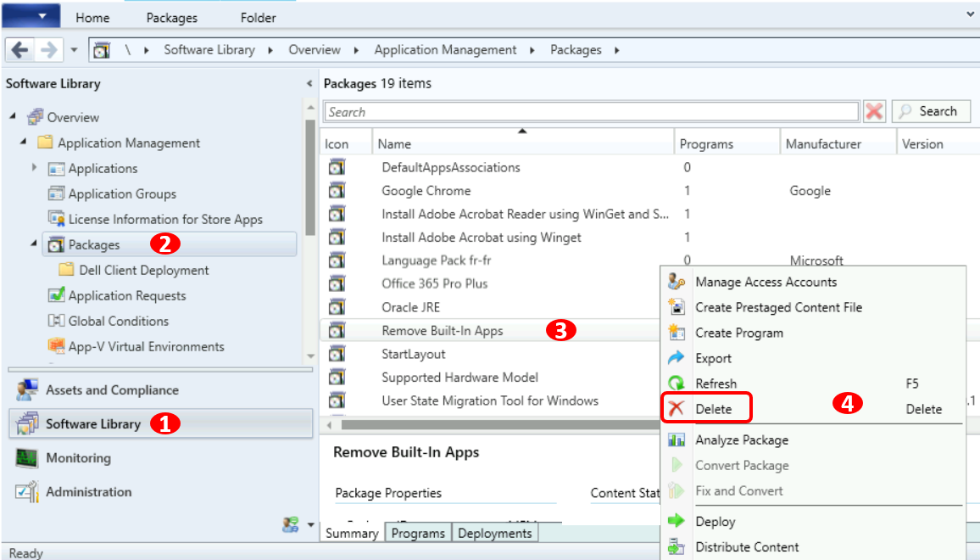Click the back navigation arrow
This screenshot has width=980, height=560.
pos(20,49)
